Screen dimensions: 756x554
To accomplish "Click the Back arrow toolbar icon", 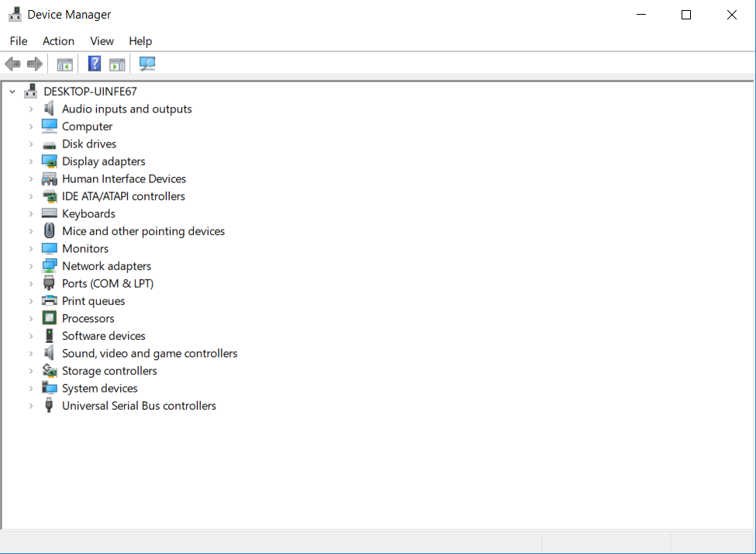I will point(12,64).
